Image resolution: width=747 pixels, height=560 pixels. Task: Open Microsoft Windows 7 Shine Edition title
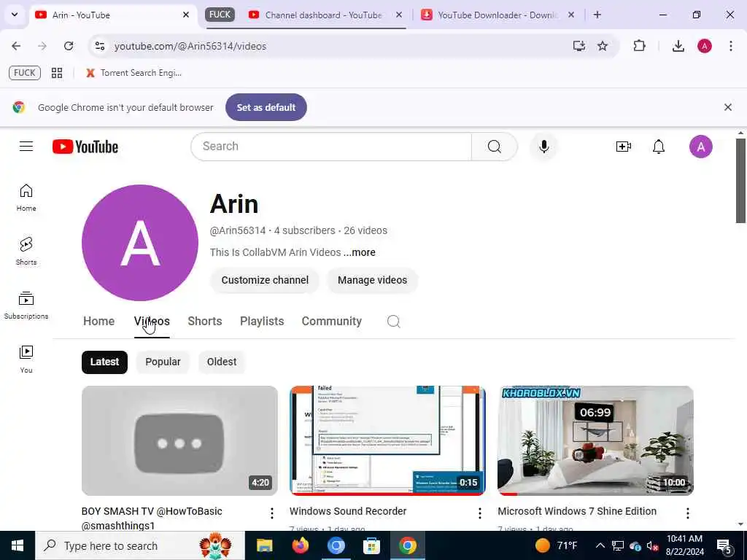tap(577, 511)
